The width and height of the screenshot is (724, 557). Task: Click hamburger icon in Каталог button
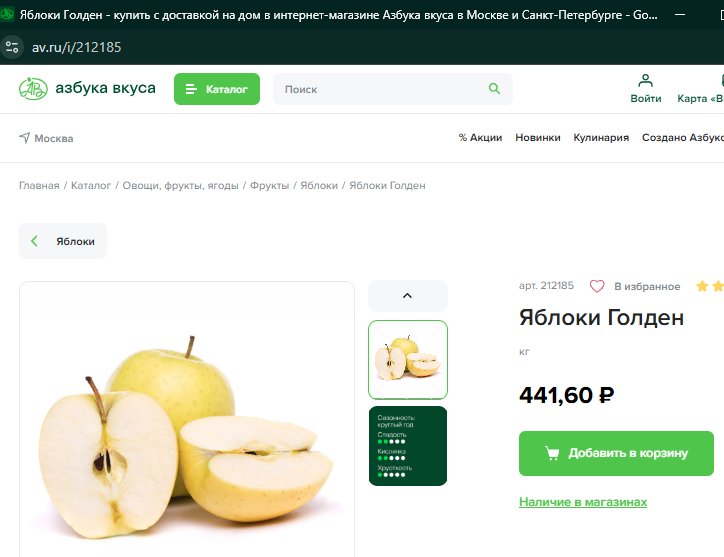coord(191,89)
